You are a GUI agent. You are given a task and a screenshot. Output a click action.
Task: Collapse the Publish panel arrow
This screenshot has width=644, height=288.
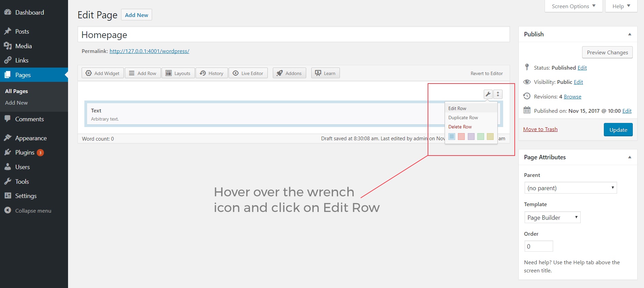pos(630,34)
